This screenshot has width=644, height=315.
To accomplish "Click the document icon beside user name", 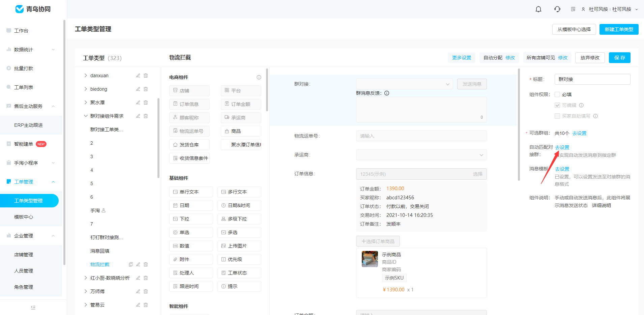I will point(573,9).
